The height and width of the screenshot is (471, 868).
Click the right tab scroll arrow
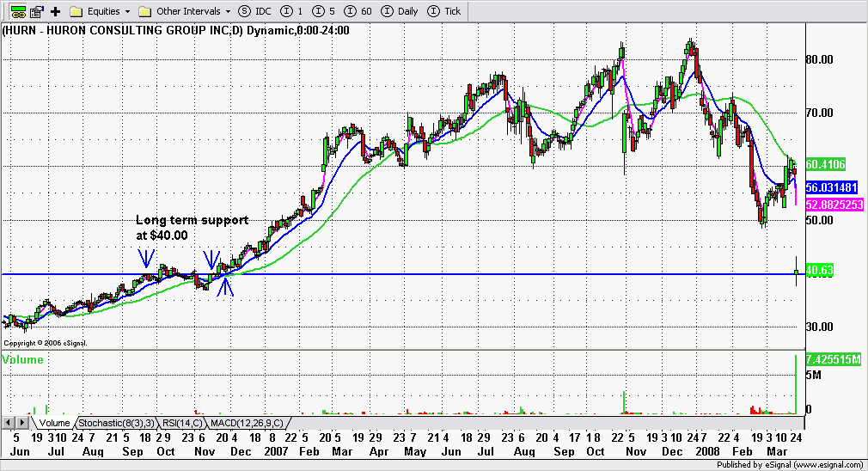click(22, 423)
